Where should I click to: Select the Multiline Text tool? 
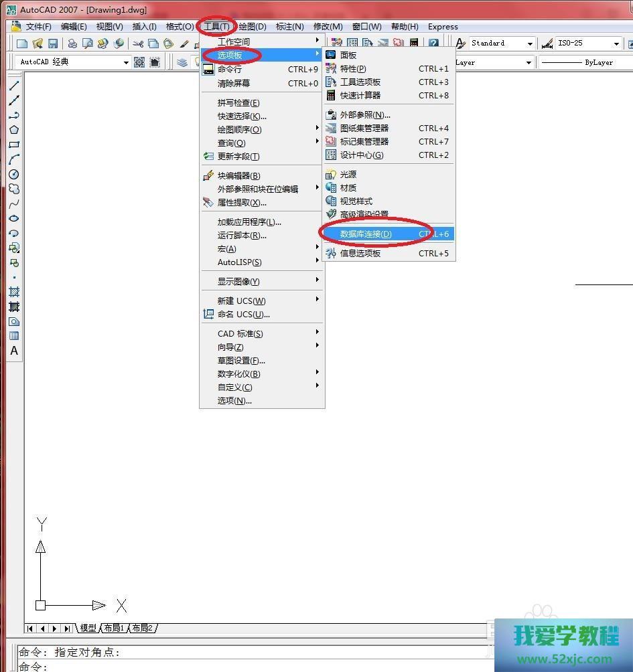pyautogui.click(x=14, y=351)
